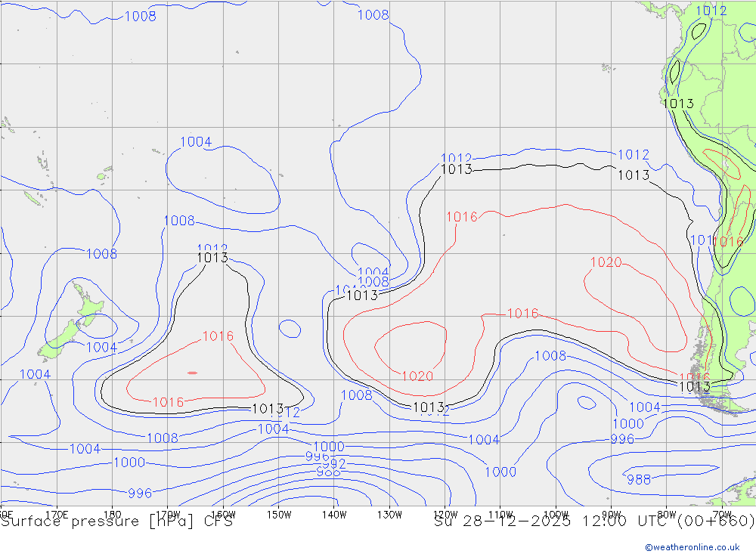This screenshot has height=554, width=756.
Task: Click the 1004 label beside New Zealand's east coast
Action: click(x=102, y=347)
